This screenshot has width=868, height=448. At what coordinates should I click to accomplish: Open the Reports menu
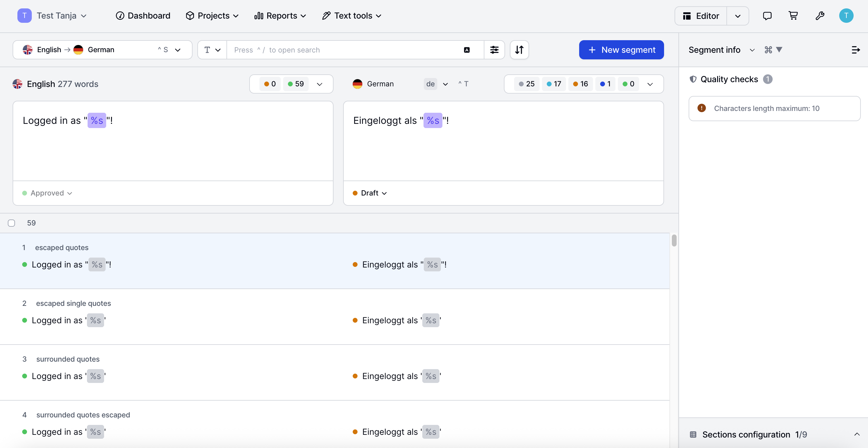280,16
